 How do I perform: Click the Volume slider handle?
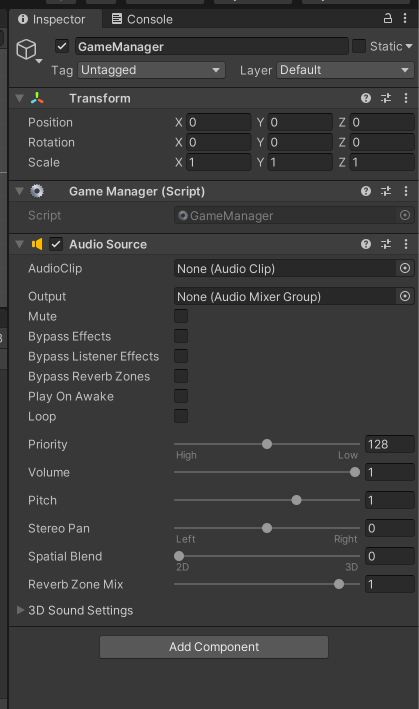(355, 472)
